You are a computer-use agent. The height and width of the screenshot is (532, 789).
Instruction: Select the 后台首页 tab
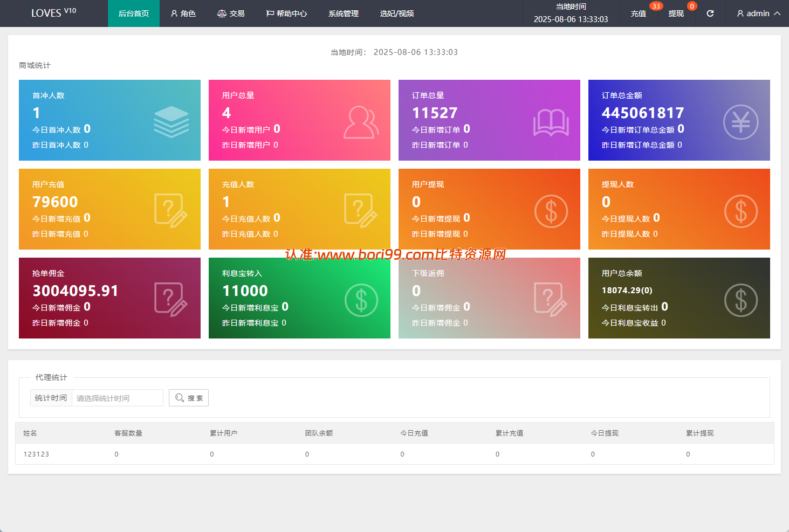coord(134,13)
